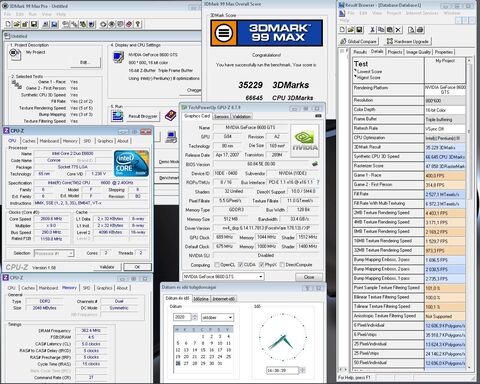Viewport: 480px width, 384px height.
Task: Click the purple help book icon in 3DMark
Action: pos(170,115)
